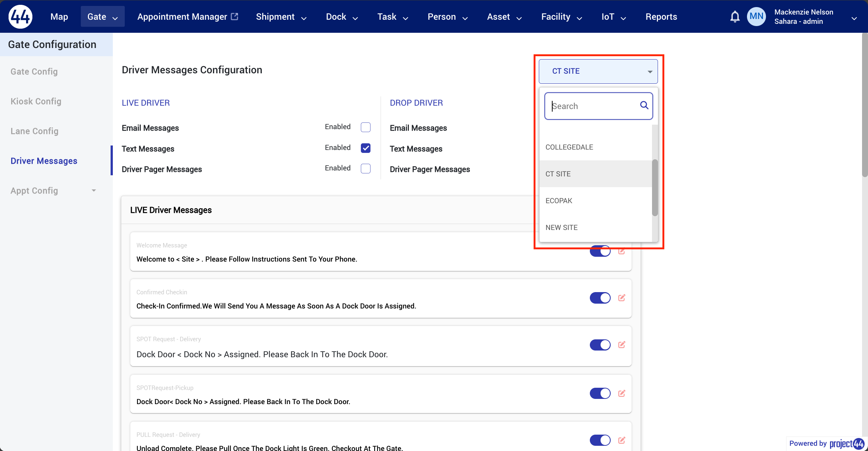Toggle the PULL Request - Delivery switch
Viewport: 868px width, 451px height.
[x=600, y=440]
